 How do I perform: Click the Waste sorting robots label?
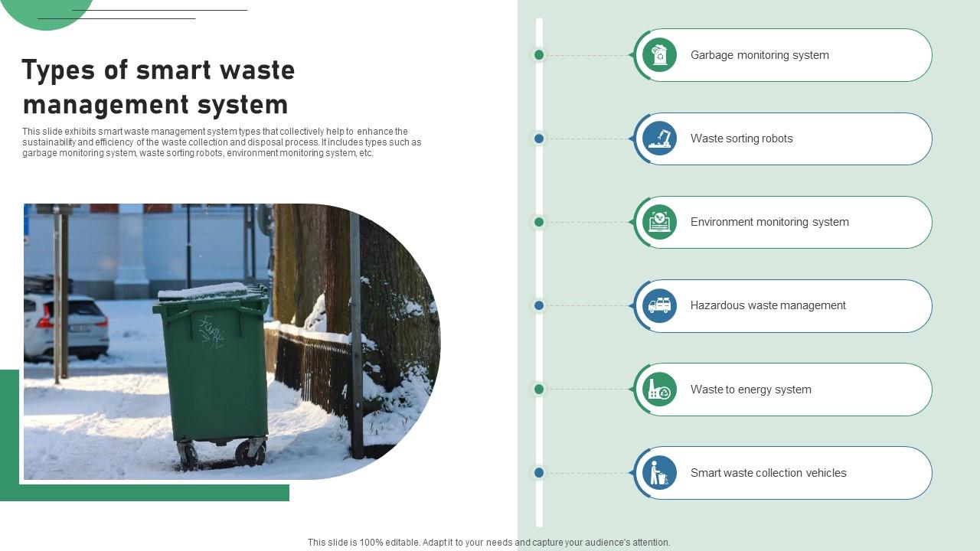[x=742, y=139]
